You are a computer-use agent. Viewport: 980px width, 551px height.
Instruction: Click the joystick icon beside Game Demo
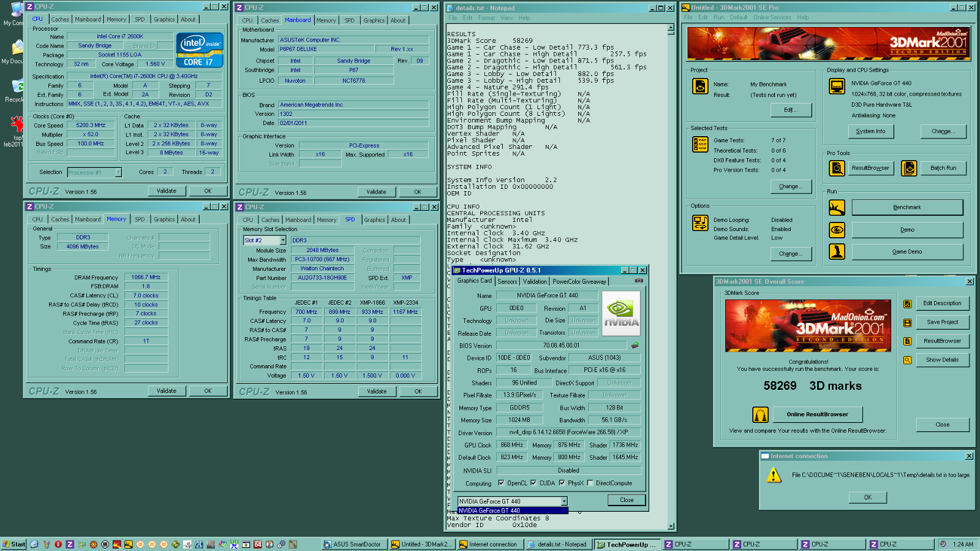[x=837, y=251]
